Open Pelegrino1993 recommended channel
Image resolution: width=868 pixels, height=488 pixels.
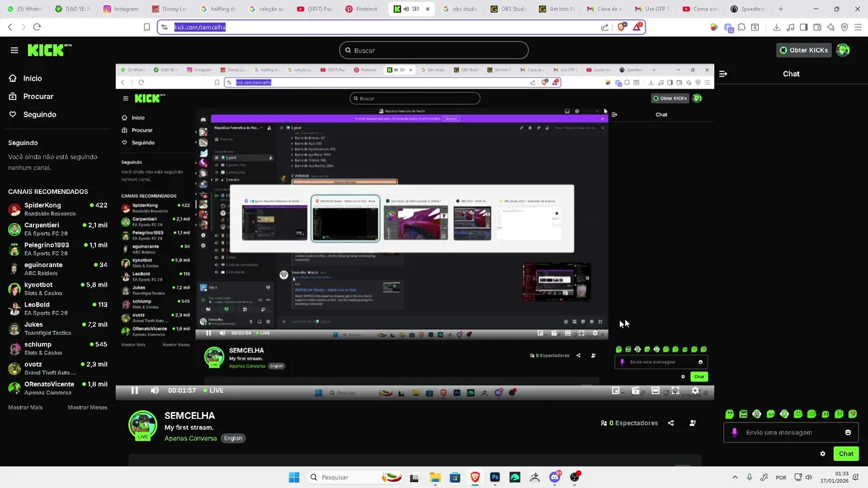pyautogui.click(x=58, y=249)
